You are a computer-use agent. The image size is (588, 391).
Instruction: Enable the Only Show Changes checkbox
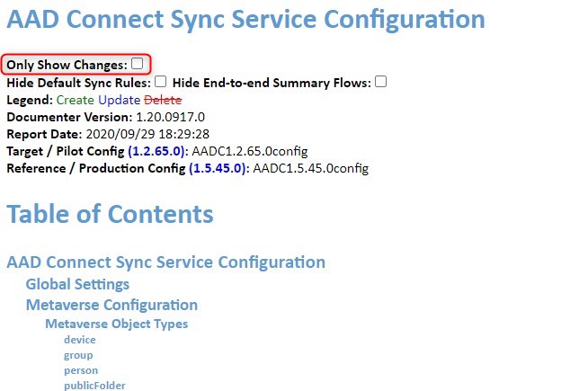(138, 64)
